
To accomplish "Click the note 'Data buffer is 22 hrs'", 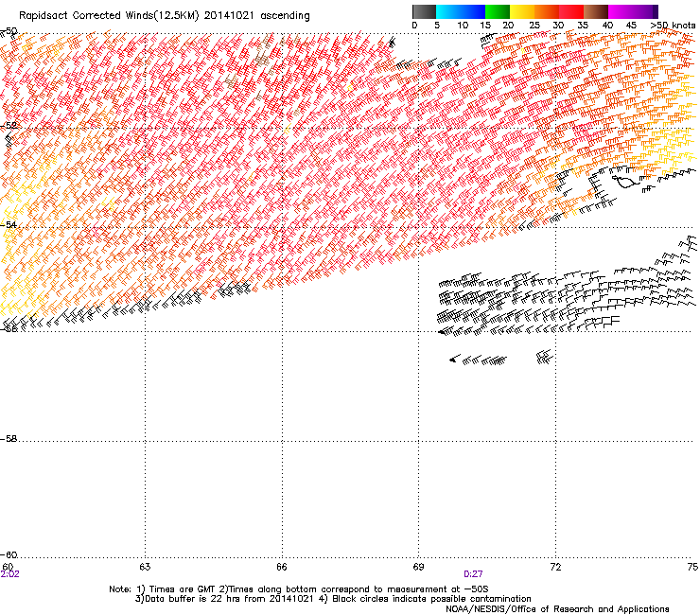I will [x=193, y=599].
